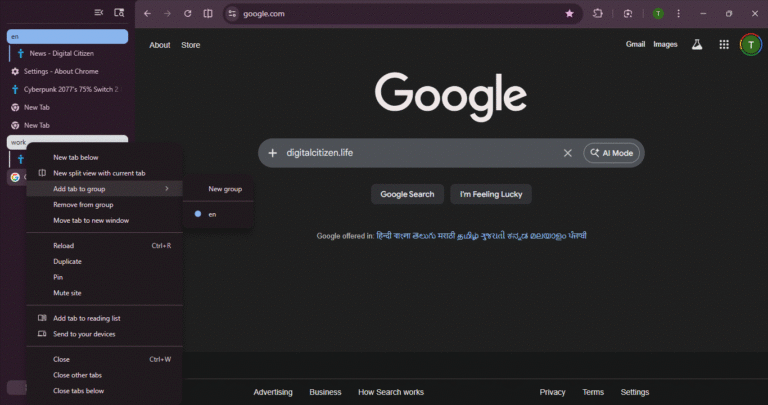Open the Business footer link
Image resolution: width=768 pixels, height=405 pixels.
(x=325, y=392)
